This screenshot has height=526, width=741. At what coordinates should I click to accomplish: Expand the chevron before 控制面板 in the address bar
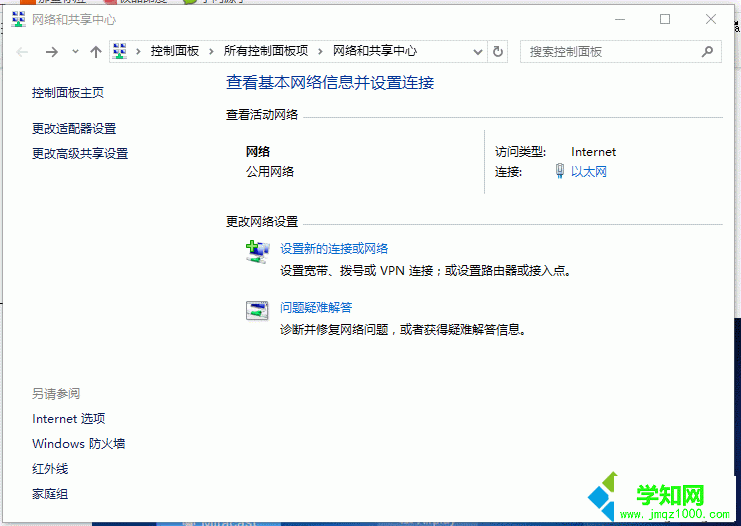tap(138, 52)
